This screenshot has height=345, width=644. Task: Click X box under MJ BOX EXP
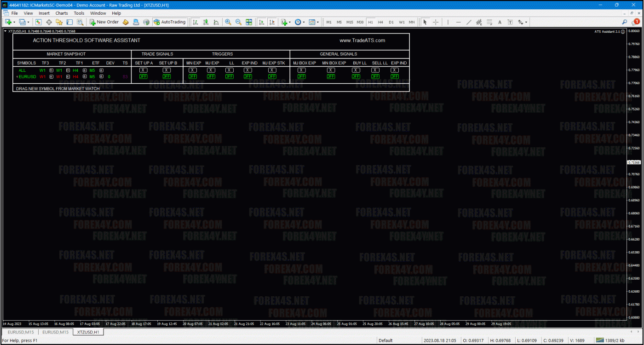(x=301, y=70)
